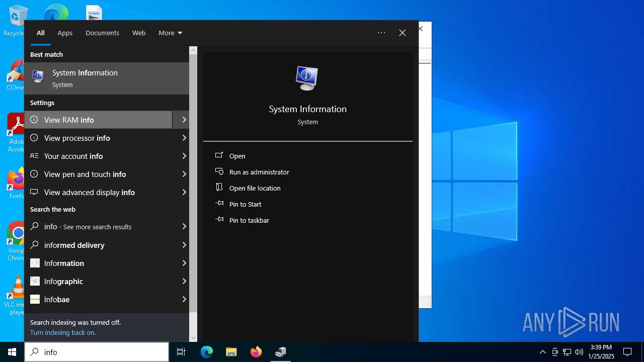The width and height of the screenshot is (644, 362).
Task: Click the display icon beside View advanced display info
Action: click(x=34, y=192)
